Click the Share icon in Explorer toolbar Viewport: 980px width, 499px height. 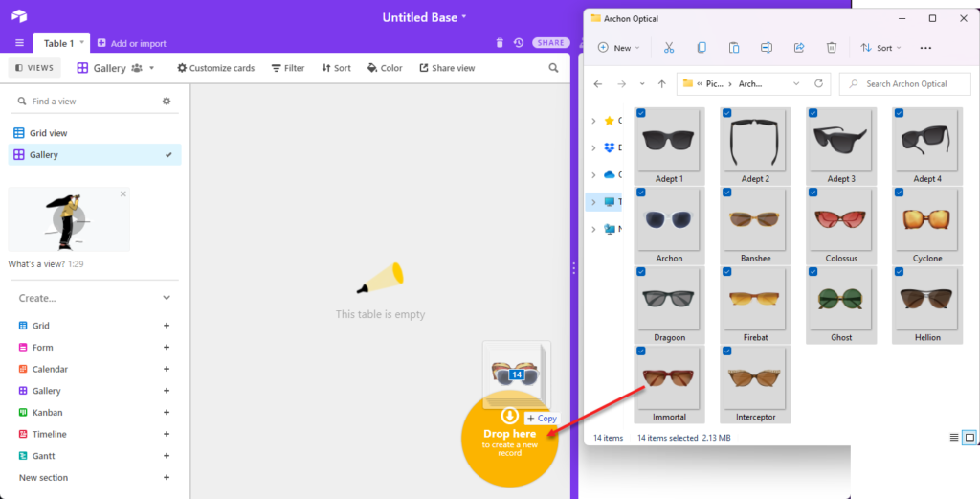(x=799, y=48)
